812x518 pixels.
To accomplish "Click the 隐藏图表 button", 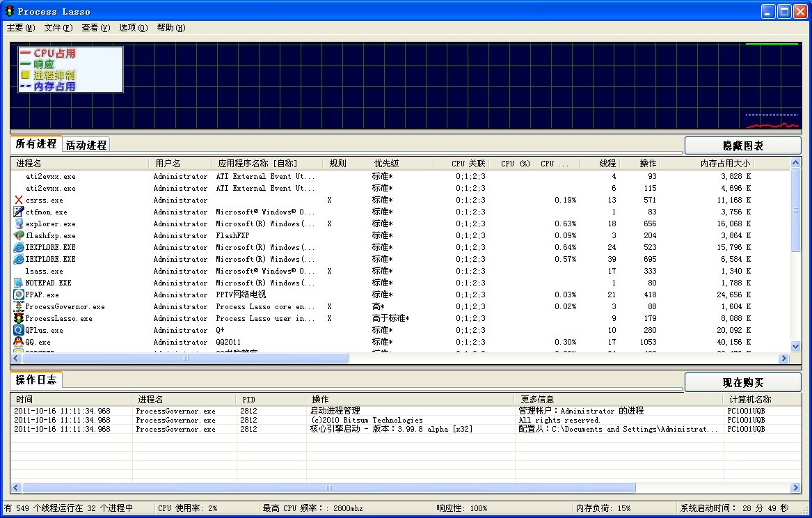I will coord(742,146).
